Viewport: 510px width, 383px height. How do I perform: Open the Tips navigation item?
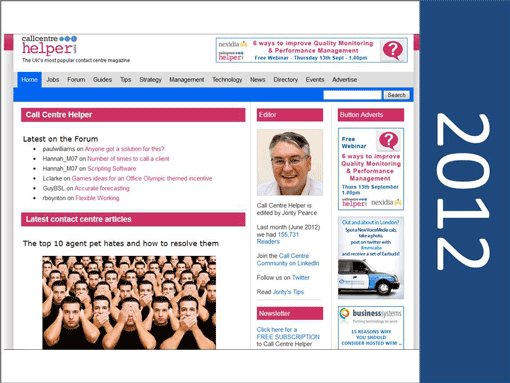tap(126, 80)
